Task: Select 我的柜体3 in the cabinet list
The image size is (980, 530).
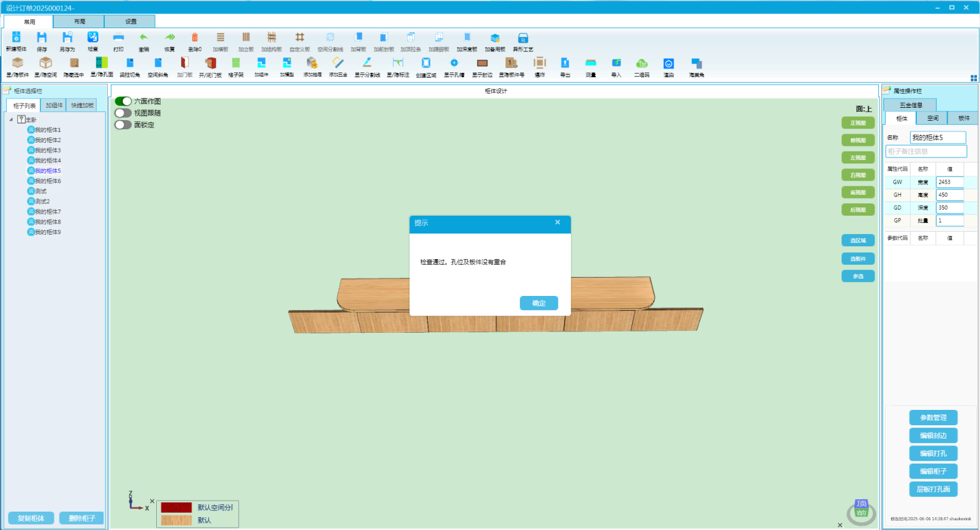Action: [48, 150]
